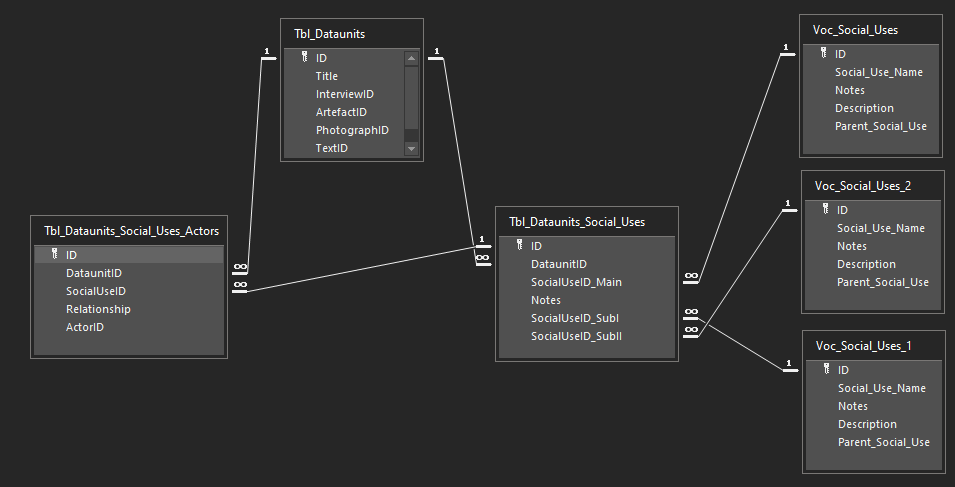Select Voc_Social_Uses_1 title bar

(x=873, y=346)
